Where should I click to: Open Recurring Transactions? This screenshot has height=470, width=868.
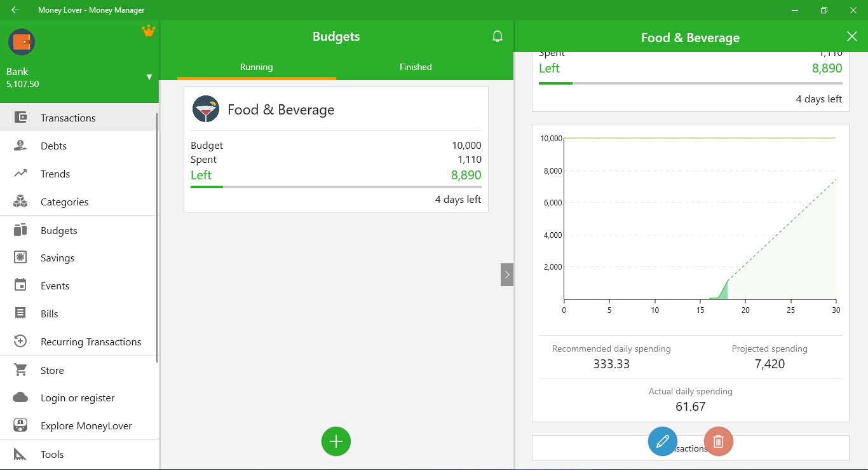coord(91,342)
